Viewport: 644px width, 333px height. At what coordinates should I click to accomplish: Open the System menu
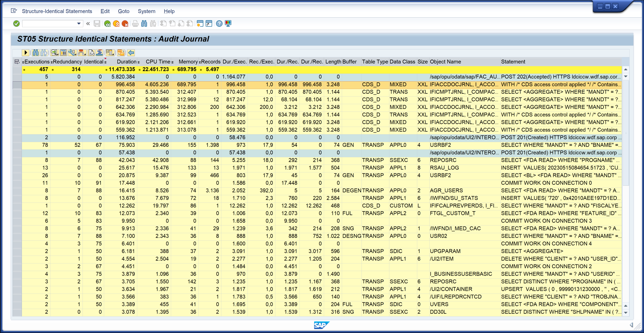coord(147,11)
